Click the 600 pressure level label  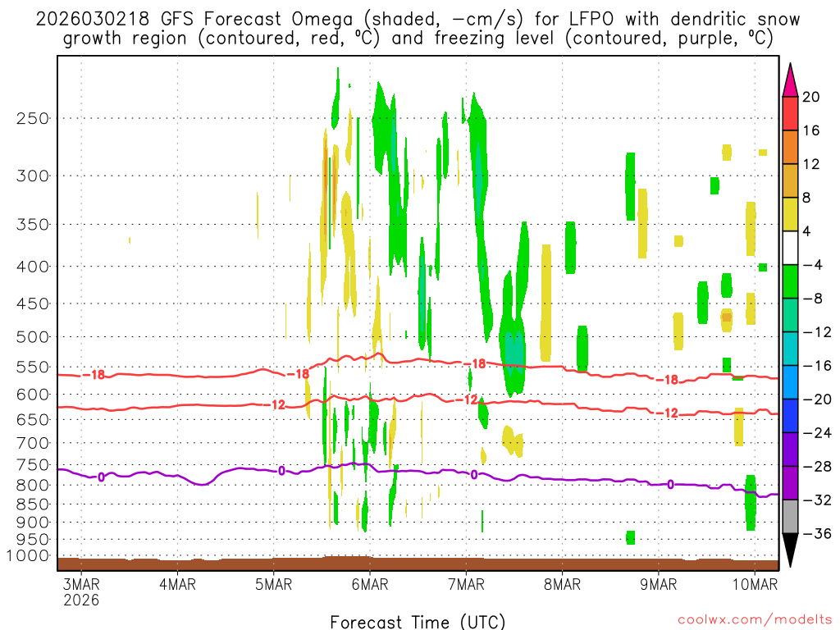[x=33, y=395]
